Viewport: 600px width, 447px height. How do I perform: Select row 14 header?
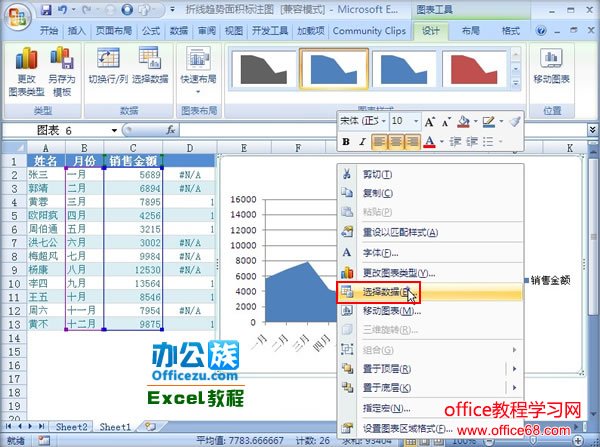point(14,338)
